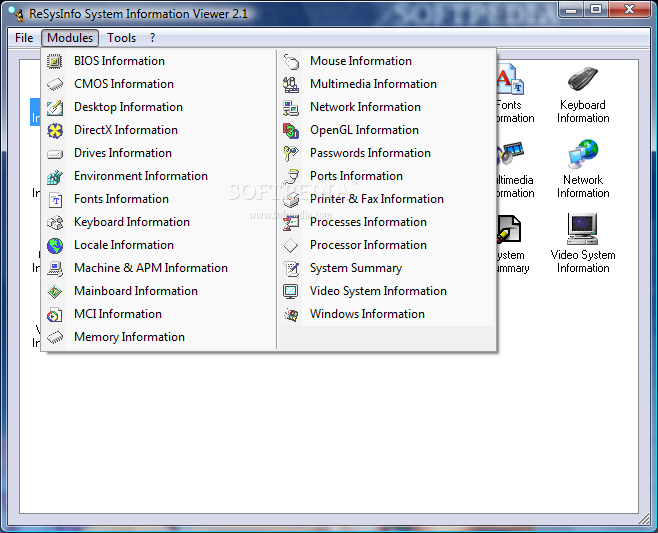The image size is (658, 533).
Task: Click the CMOS Information chip icon
Action: (55, 84)
